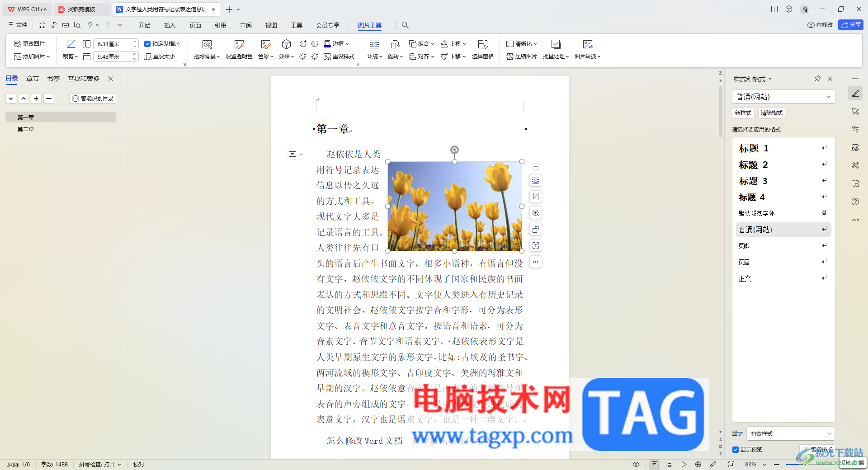Open the 开始 ribbon tab

(x=145, y=25)
